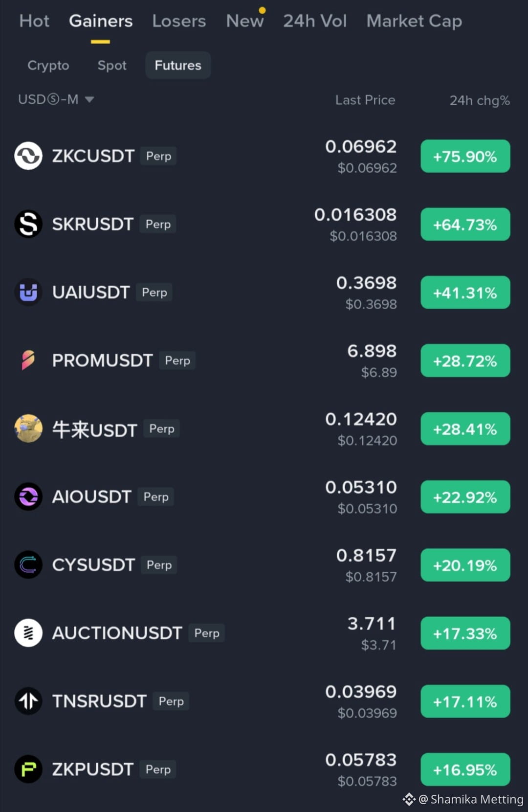Viewport: 528px width, 812px height.
Task: Tap the 牛来USDT coin logo icon
Action: click(28, 429)
